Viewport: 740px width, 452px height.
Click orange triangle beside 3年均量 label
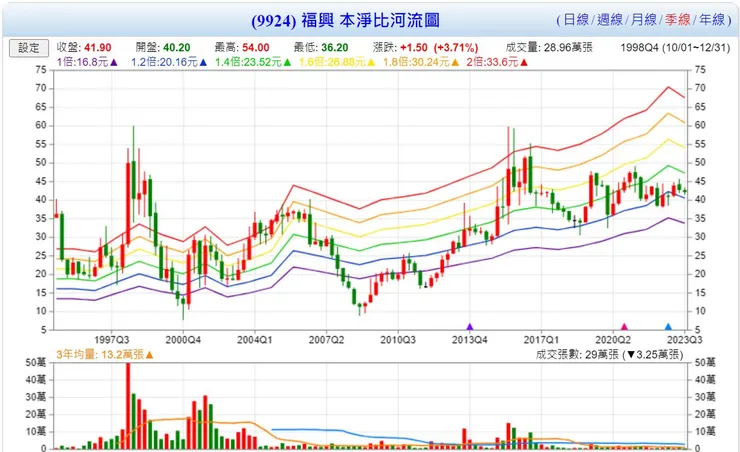tap(150, 355)
